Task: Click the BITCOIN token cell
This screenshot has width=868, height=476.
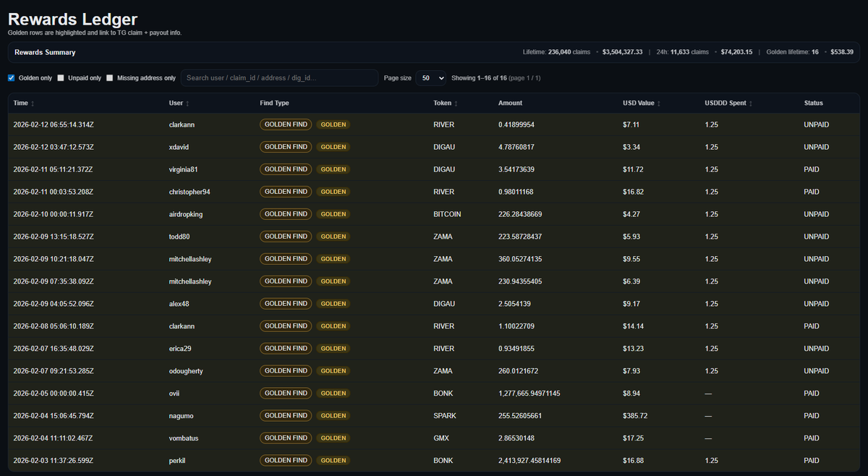Action: pos(447,214)
